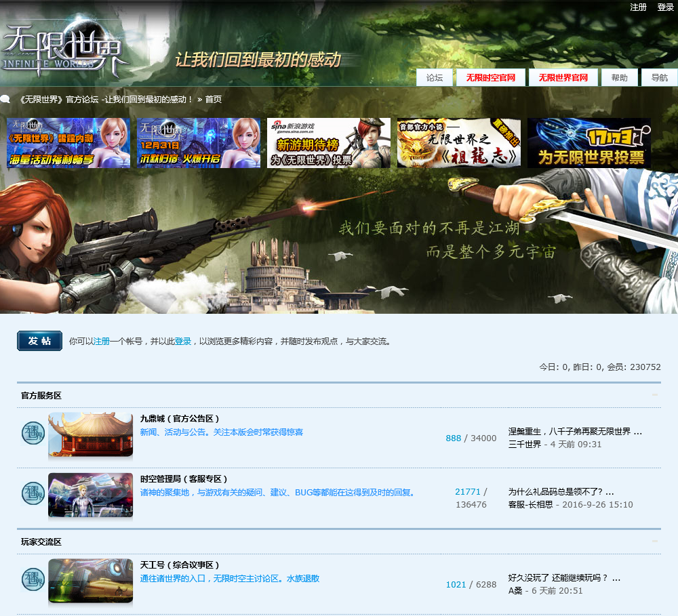Click 登录 at the top right
The width and height of the screenshot is (678, 616).
(666, 7)
